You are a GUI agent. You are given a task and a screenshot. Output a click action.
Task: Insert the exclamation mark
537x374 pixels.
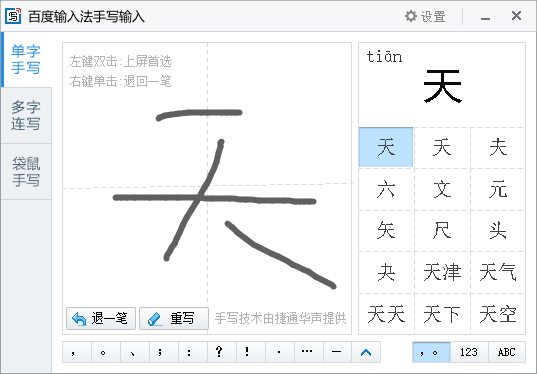click(x=251, y=352)
